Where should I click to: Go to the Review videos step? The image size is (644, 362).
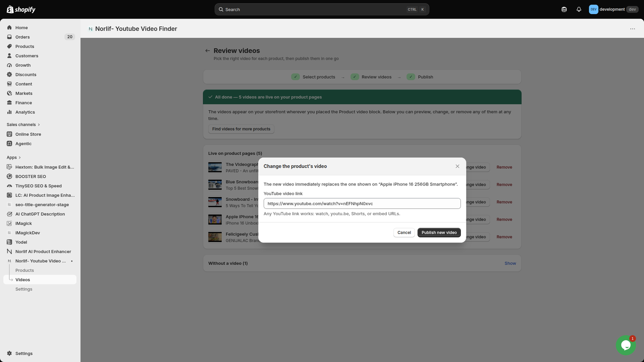[x=371, y=77]
